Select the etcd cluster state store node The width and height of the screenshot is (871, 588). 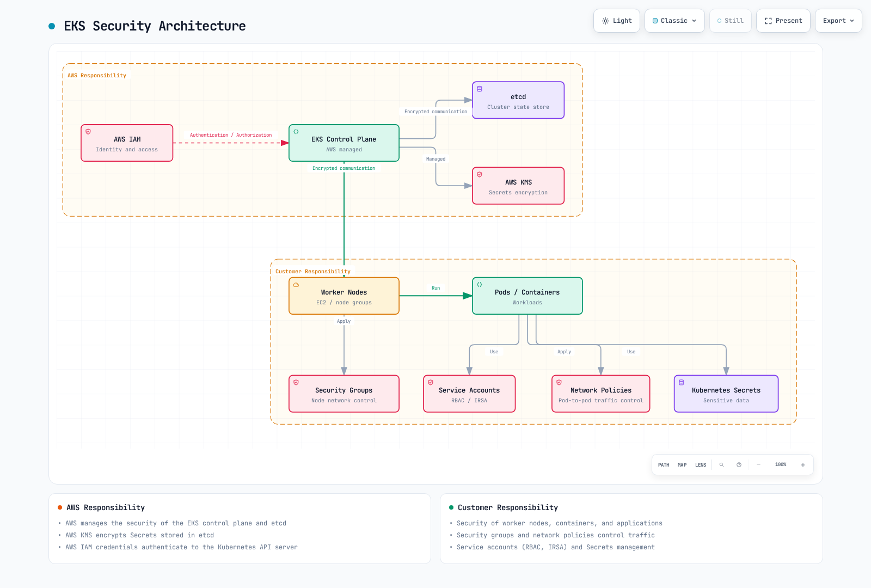(518, 100)
